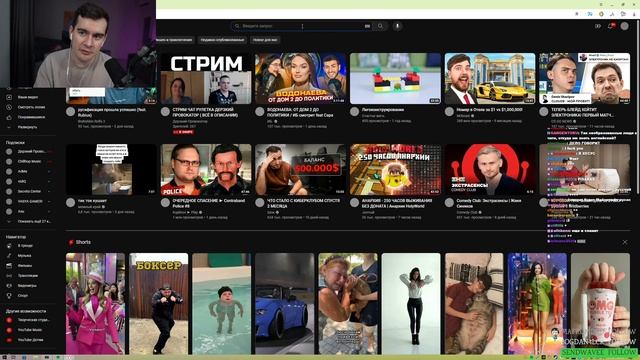640x360 pixels.
Task: Select the Новое для вас filter chip
Action: coord(265,40)
